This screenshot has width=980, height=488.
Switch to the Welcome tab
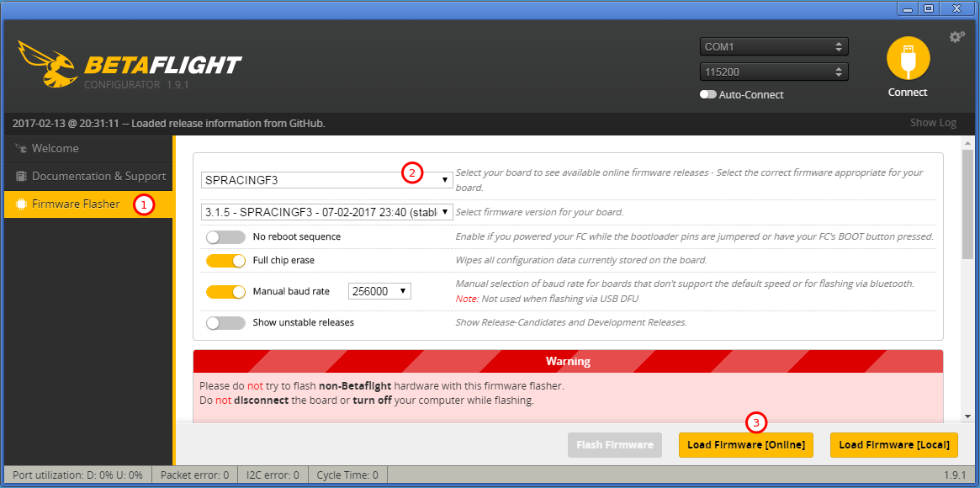click(56, 148)
